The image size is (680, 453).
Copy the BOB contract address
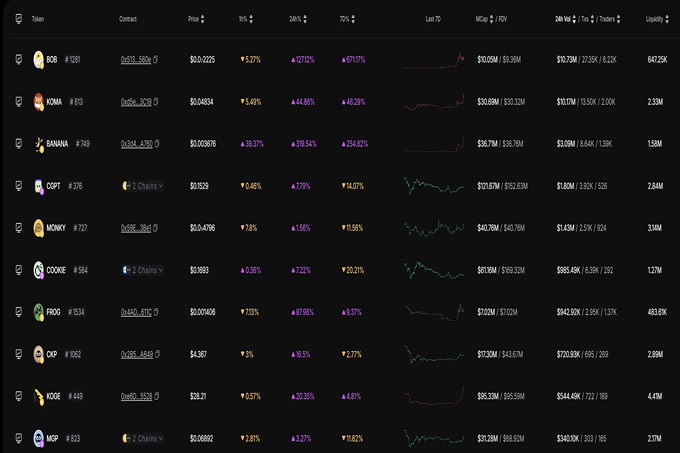coord(156,60)
